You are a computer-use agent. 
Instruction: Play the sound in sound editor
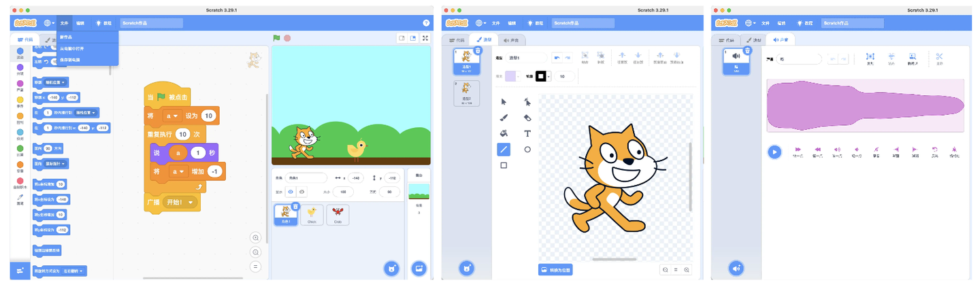pos(774,152)
